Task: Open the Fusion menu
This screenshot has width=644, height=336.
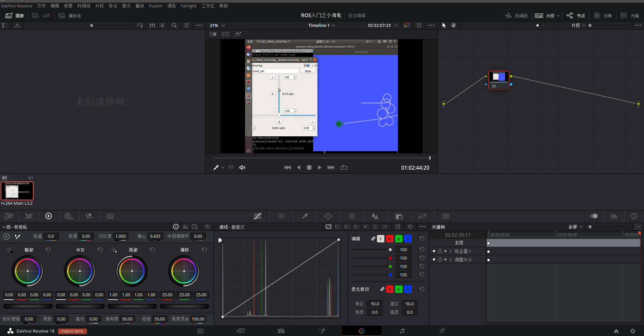Action: click(156, 6)
